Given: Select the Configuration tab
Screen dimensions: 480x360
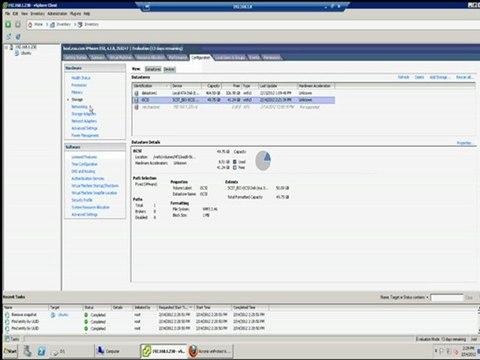Looking at the screenshot, I should click(201, 58).
